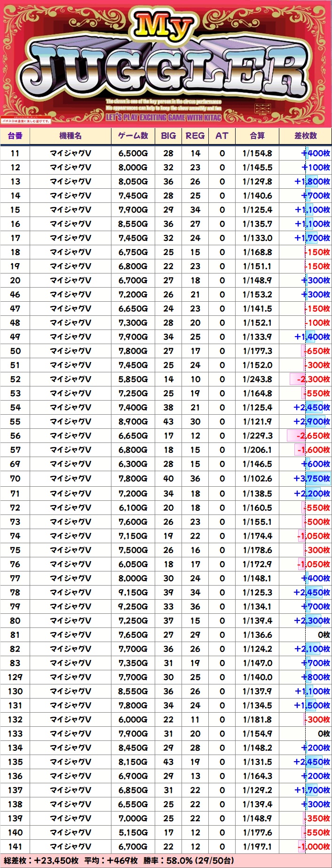
Task: Click the 総差枚:+23,450枚 total in footer
Action: [41, 860]
